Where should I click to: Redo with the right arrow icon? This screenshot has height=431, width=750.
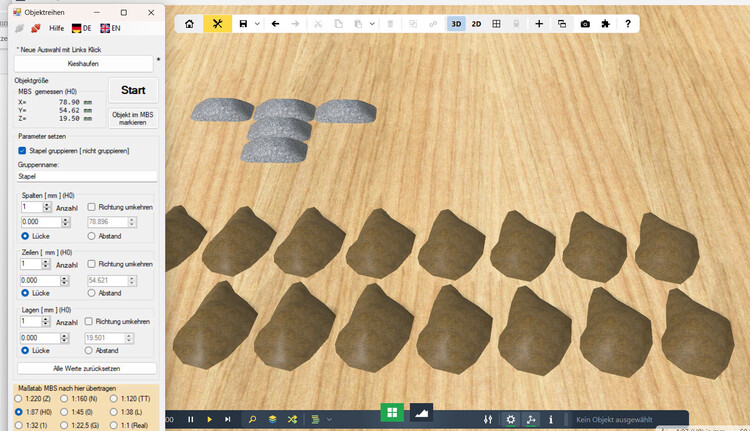pos(296,24)
